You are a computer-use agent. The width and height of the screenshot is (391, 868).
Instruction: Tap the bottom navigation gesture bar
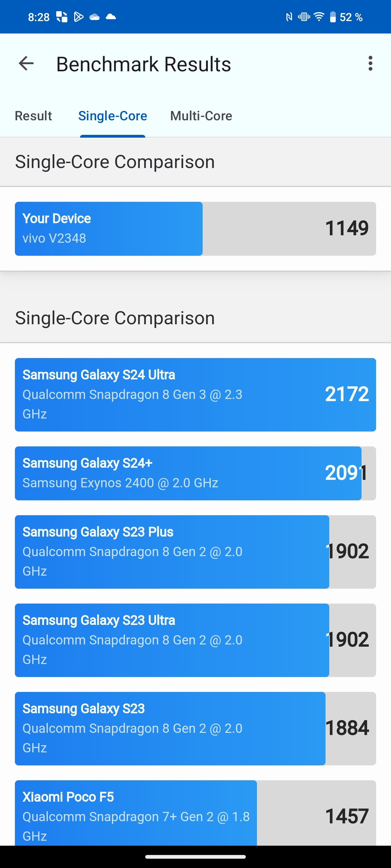[x=195, y=856]
